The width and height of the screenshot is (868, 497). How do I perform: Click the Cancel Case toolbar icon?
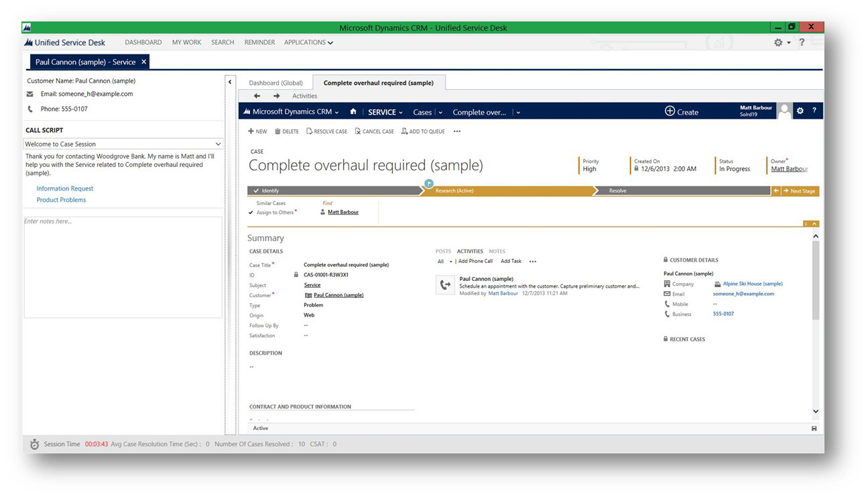click(x=358, y=131)
